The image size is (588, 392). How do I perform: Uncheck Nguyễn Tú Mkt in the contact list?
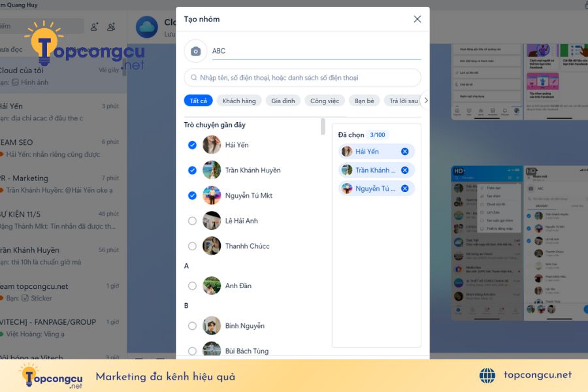(192, 195)
